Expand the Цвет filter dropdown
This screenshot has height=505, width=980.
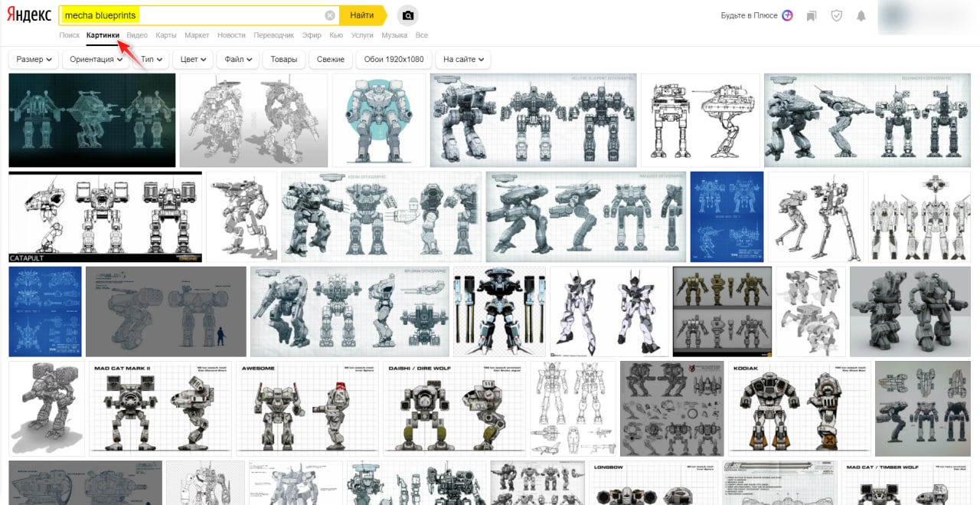193,59
